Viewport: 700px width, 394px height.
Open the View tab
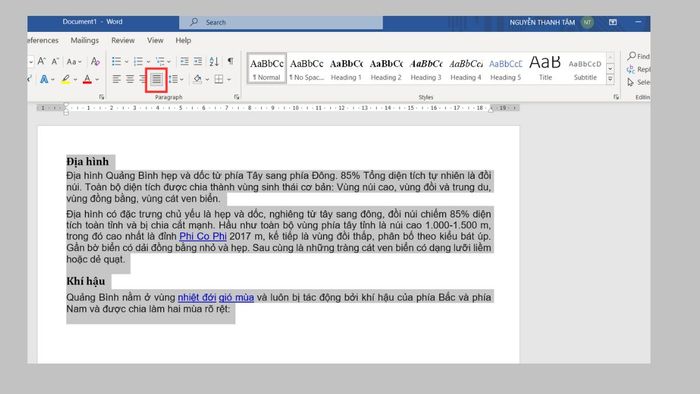[x=155, y=40]
